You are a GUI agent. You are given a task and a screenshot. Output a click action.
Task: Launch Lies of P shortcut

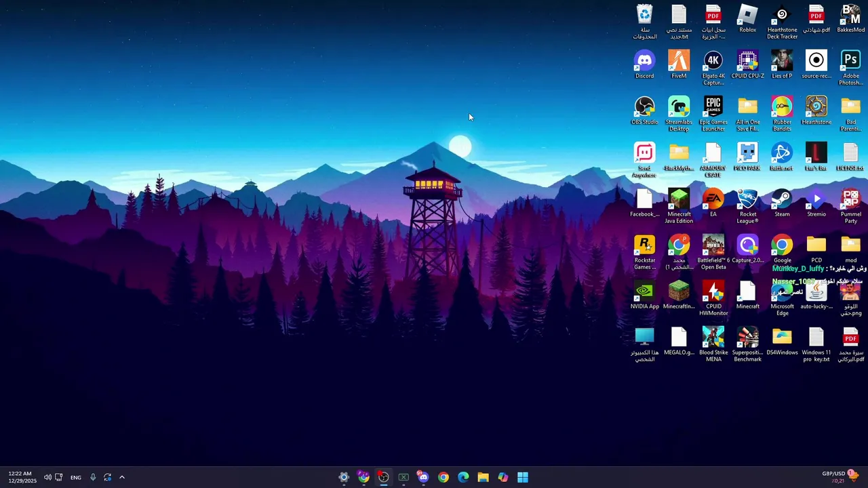click(x=782, y=64)
